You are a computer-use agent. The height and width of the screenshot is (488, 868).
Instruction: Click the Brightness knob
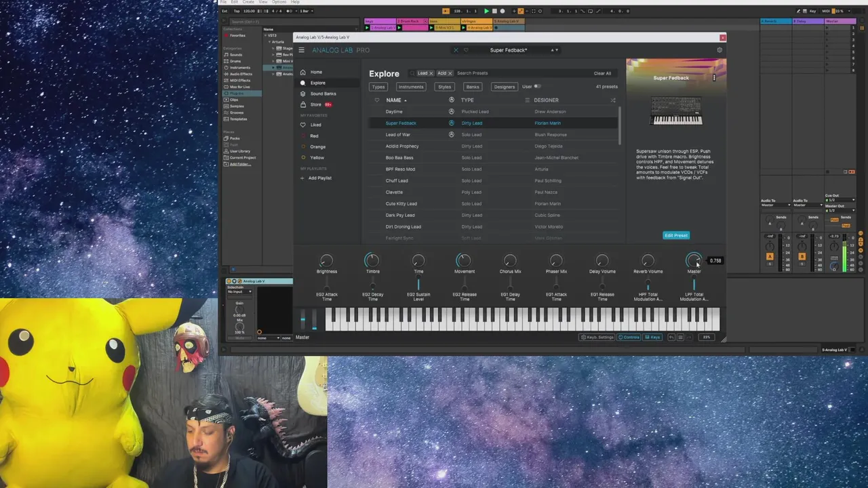[x=326, y=261]
